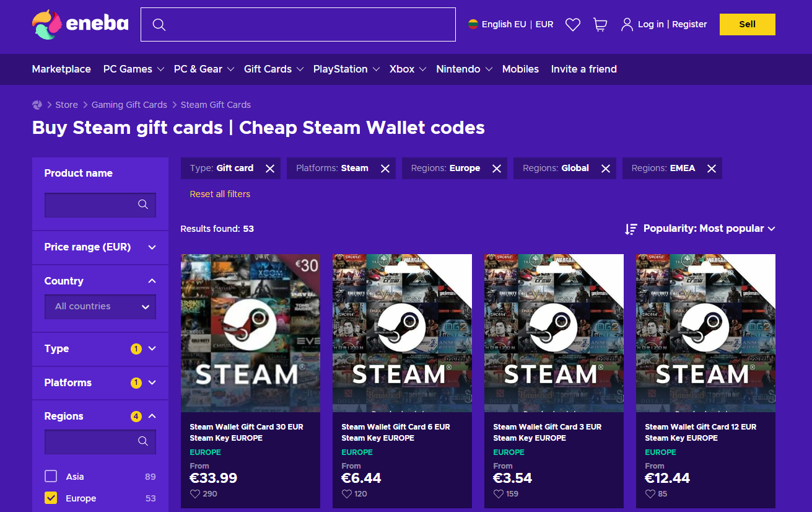812x512 pixels.
Task: Click the search magnifier in the top search bar
Action: tap(159, 25)
